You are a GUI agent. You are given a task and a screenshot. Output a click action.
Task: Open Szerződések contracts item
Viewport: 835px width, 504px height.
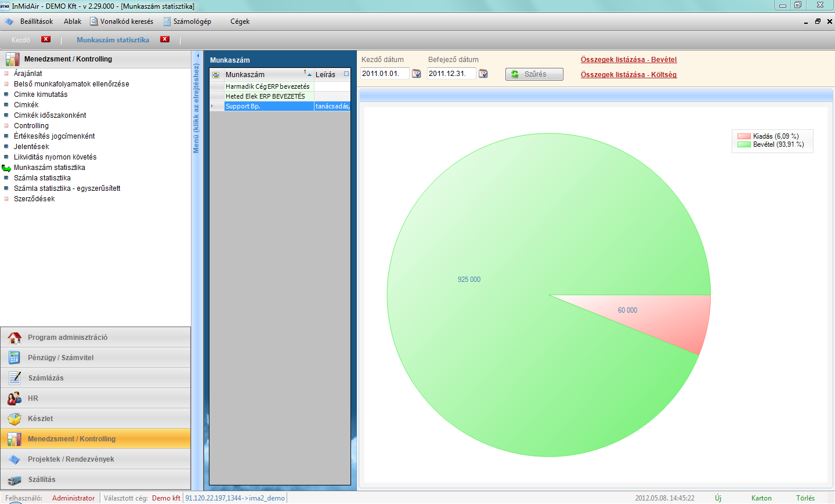(34, 199)
